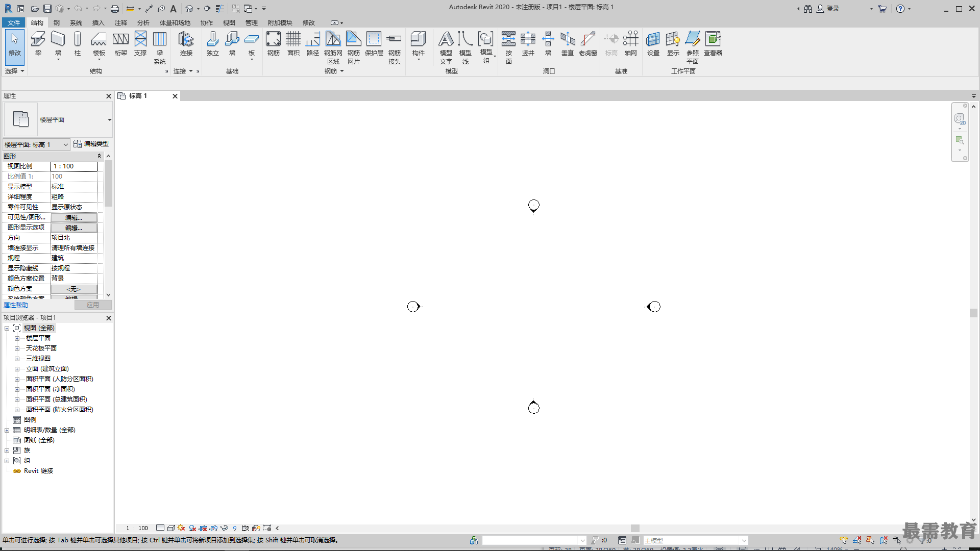The image size is (980, 551).
Task: Select the Grid (轴网) tool
Action: pyautogui.click(x=631, y=44)
